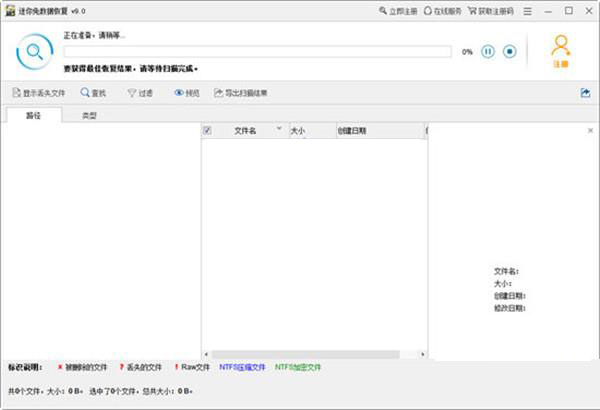
Task: Click the blue share icon on toolbar right
Action: [x=585, y=93]
